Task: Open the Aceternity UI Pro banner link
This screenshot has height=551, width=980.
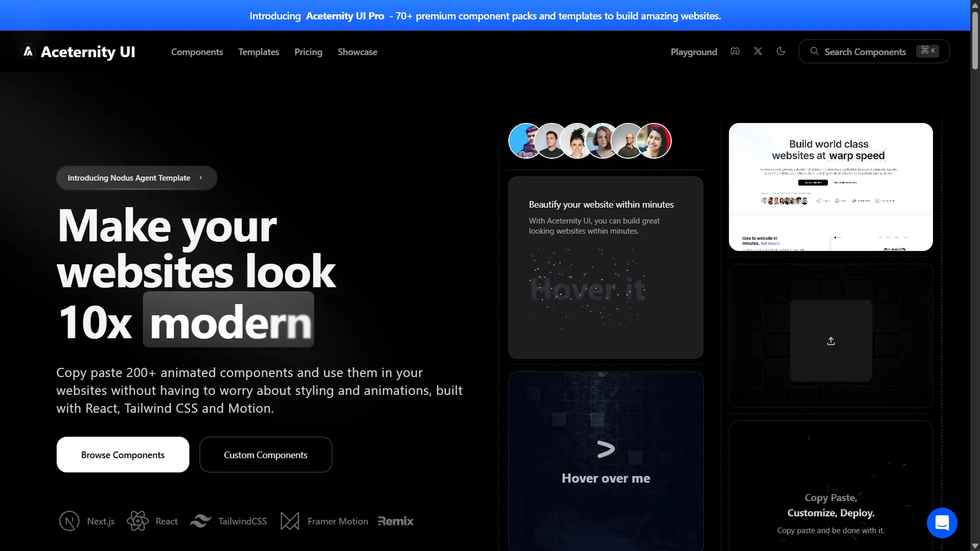Action: click(x=345, y=16)
